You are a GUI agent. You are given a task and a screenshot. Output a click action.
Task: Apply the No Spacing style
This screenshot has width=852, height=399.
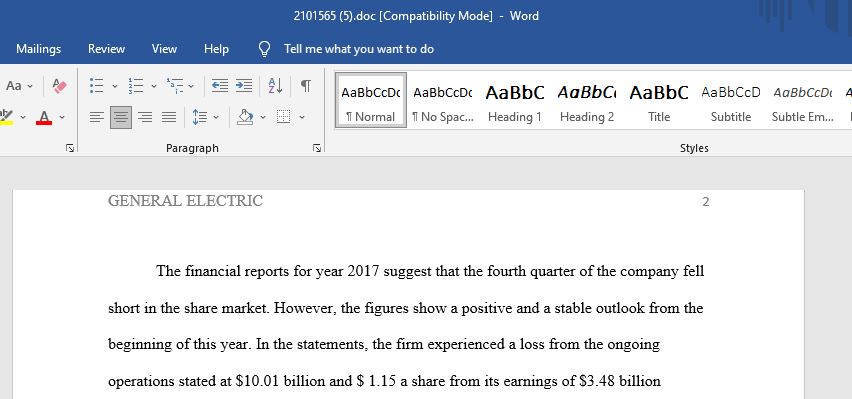click(442, 101)
